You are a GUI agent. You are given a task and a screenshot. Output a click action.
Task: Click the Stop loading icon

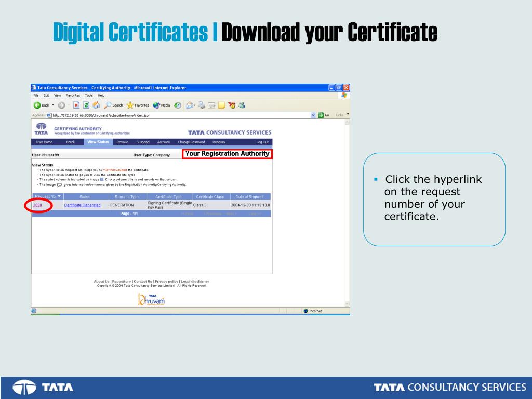point(76,105)
